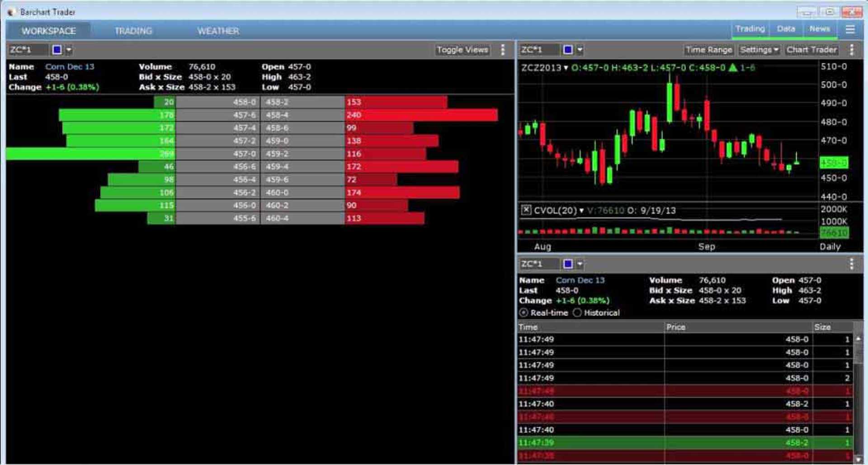Select the Real-time radio button

pyautogui.click(x=524, y=313)
